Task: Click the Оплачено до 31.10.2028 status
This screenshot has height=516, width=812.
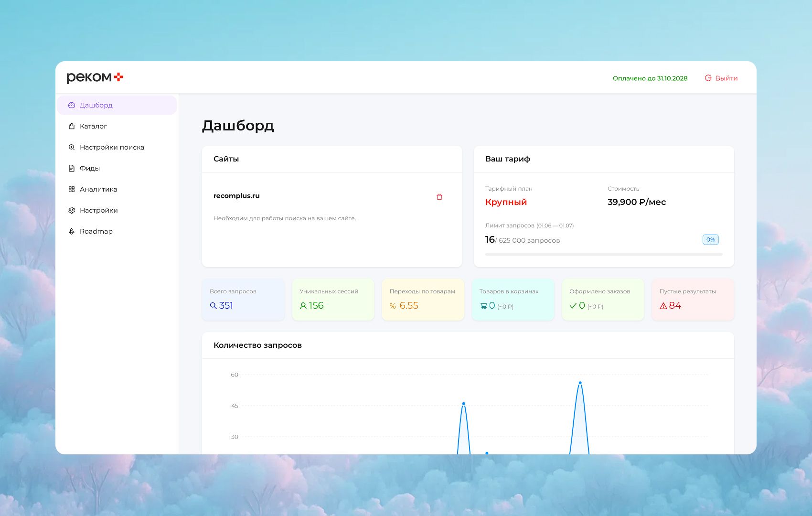Action: (650, 78)
